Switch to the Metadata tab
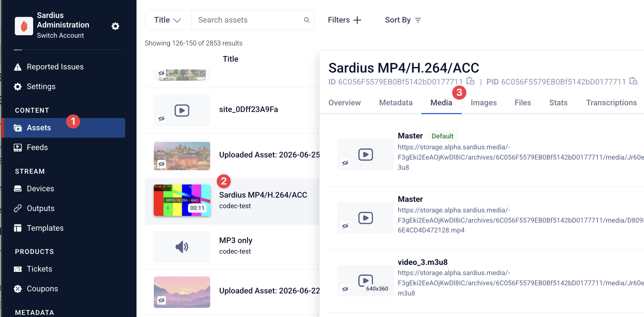 pos(396,103)
